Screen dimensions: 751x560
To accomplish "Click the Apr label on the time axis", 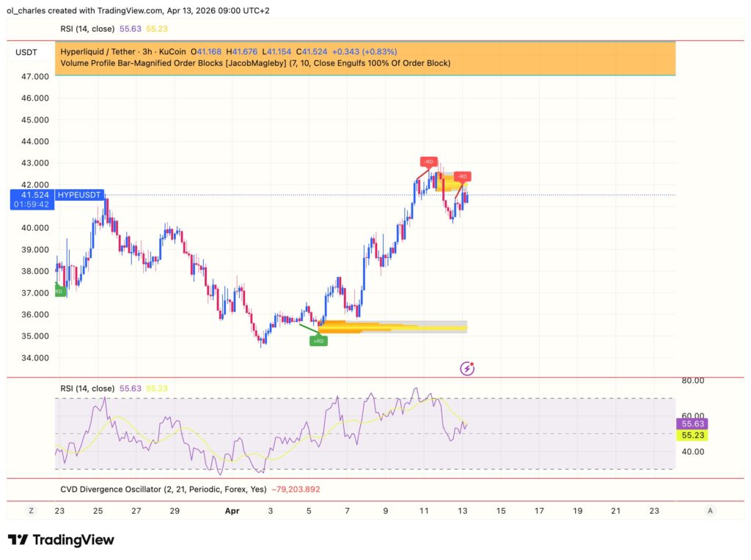I will click(x=232, y=510).
